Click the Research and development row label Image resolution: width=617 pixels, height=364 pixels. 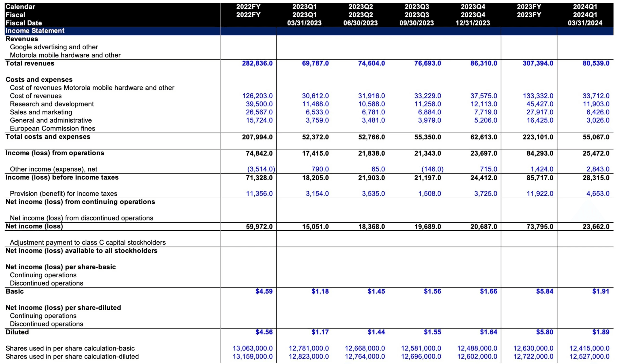[x=52, y=104]
